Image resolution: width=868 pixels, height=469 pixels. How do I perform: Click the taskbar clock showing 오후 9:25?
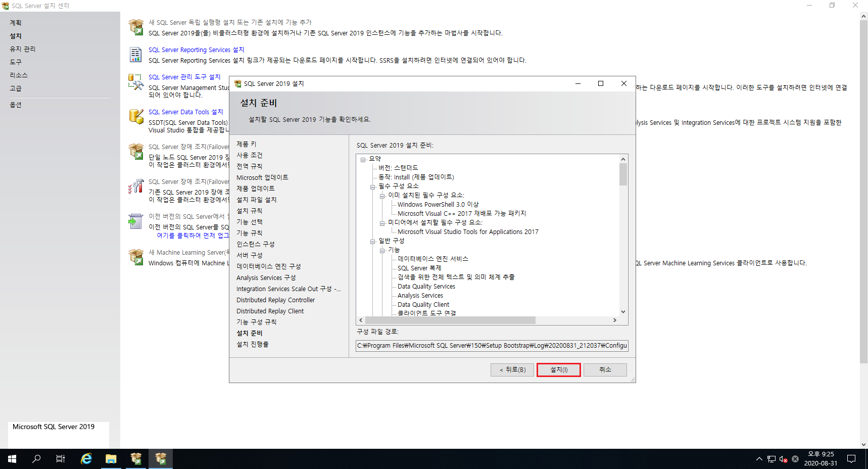click(821, 459)
